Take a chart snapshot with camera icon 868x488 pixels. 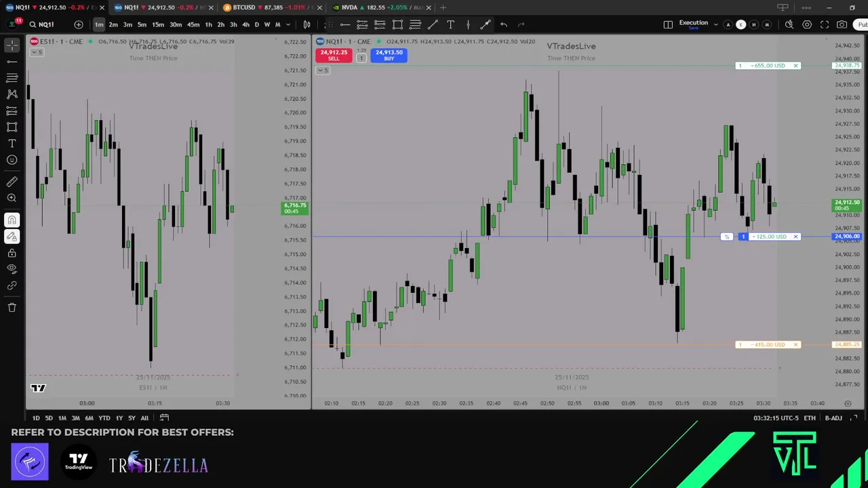tap(842, 24)
